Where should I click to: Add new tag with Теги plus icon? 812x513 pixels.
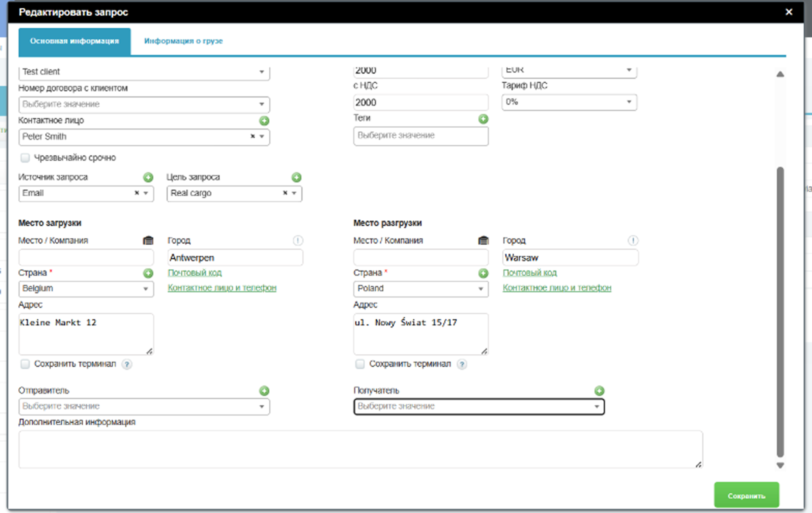pos(483,119)
